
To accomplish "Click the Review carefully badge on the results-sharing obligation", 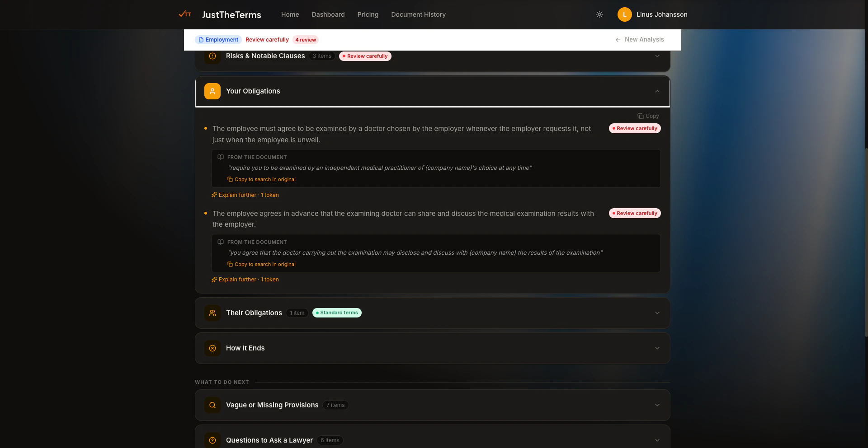I will [635, 213].
